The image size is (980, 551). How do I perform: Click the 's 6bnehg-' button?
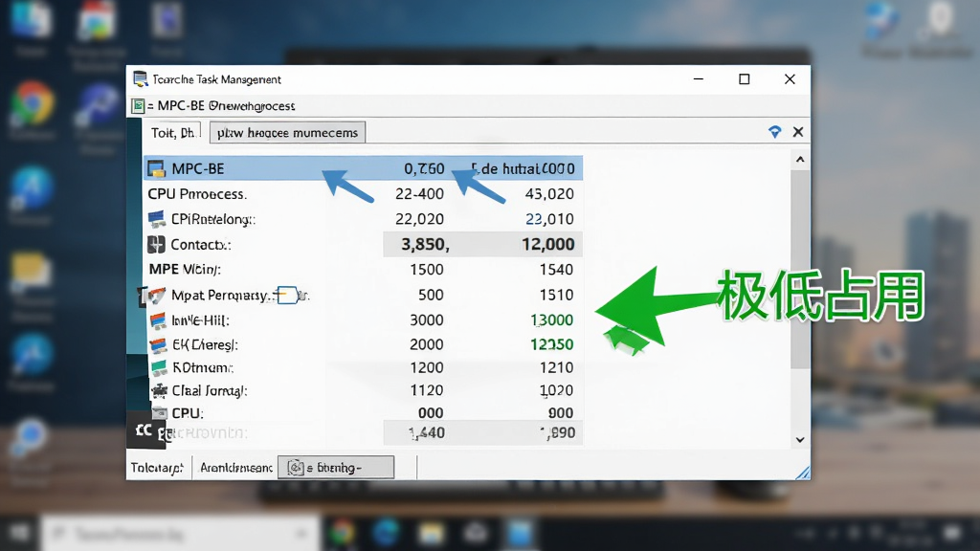click(x=336, y=467)
